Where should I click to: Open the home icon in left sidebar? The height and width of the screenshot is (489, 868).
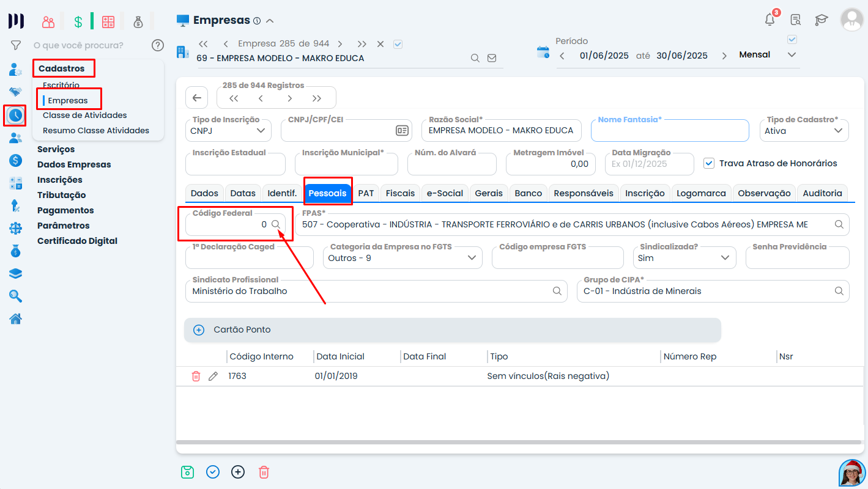(15, 318)
